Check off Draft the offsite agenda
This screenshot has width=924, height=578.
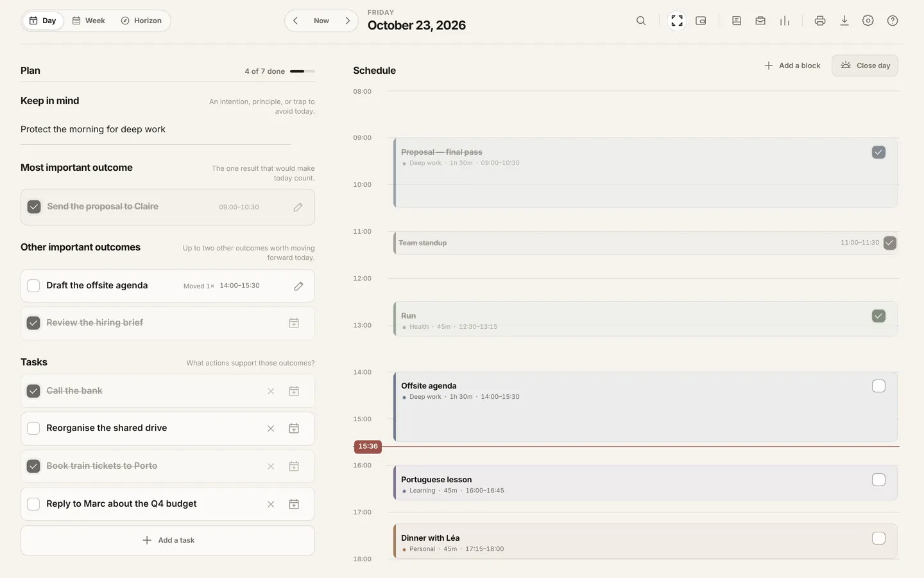click(x=33, y=286)
